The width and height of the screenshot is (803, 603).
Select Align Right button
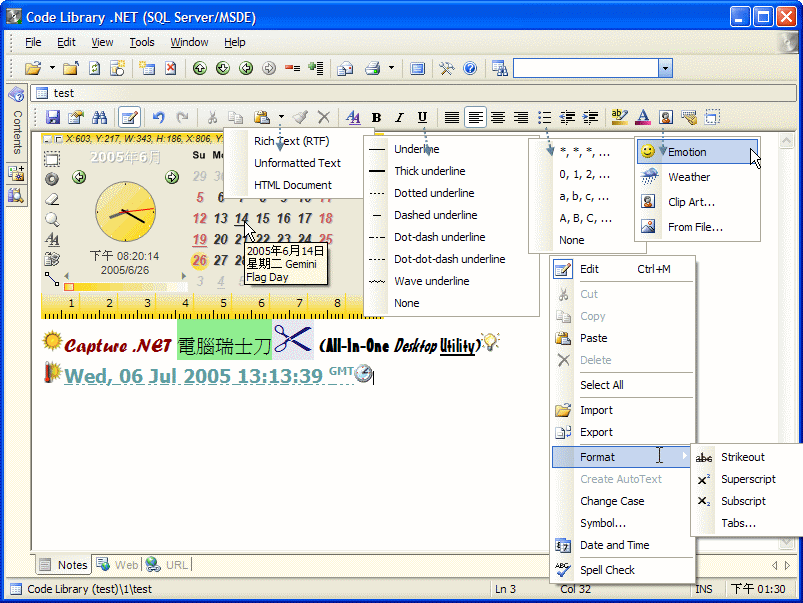521,117
